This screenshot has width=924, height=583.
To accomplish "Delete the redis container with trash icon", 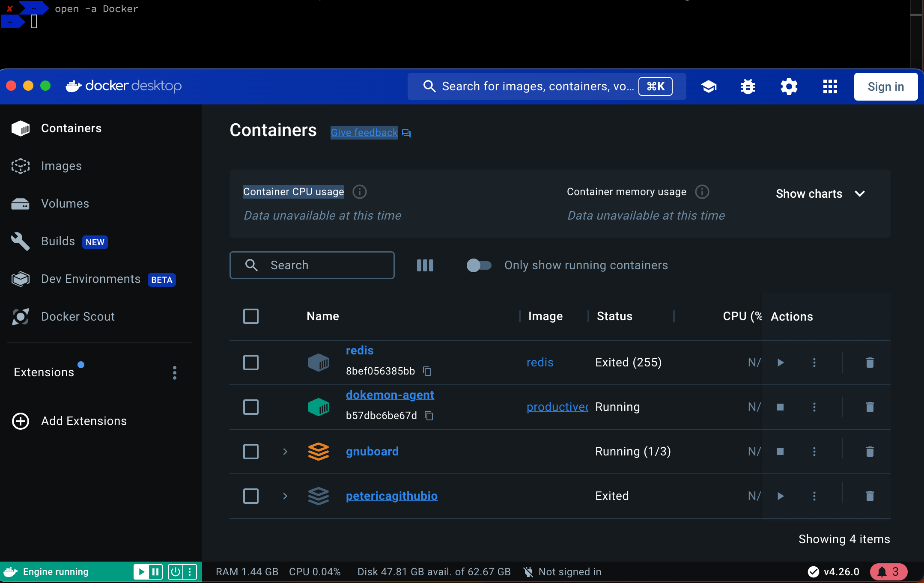I will (870, 363).
